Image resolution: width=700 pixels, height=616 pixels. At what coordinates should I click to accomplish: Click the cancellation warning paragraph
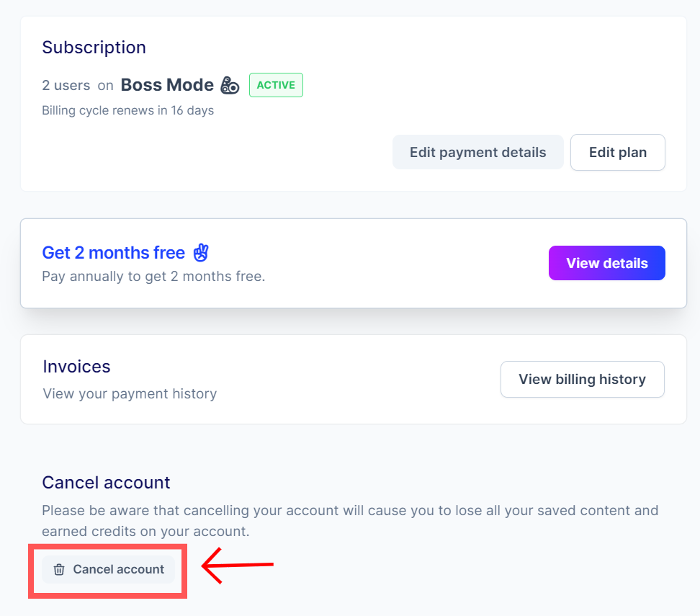coord(350,521)
